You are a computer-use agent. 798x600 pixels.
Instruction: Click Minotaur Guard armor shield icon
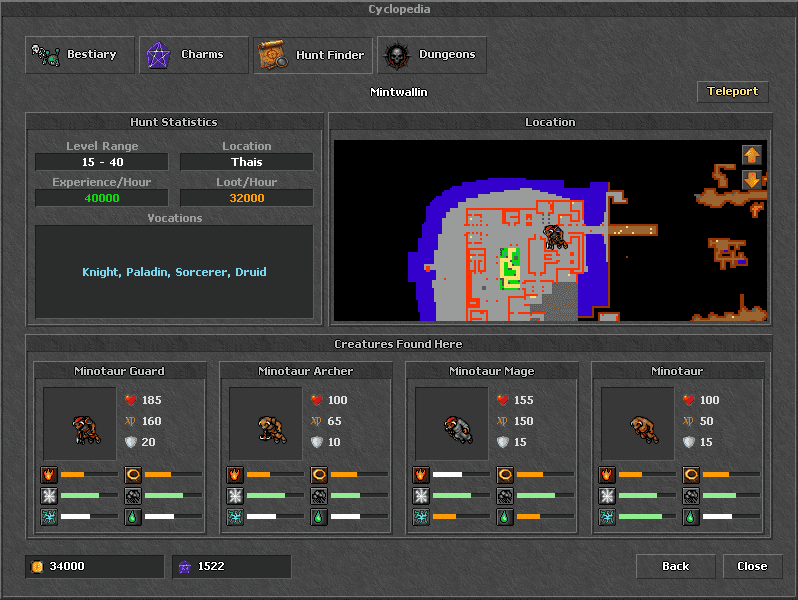coord(131,442)
